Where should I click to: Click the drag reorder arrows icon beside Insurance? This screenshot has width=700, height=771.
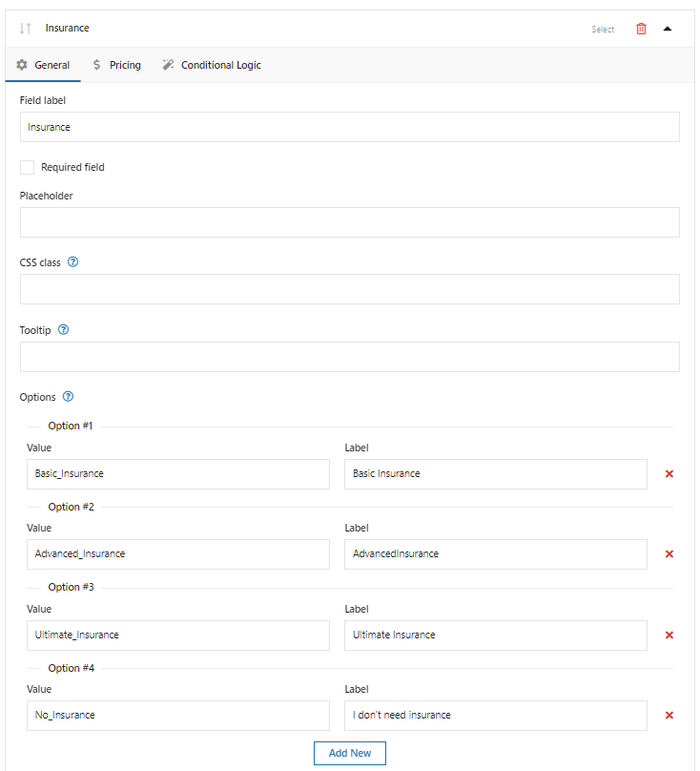tap(26, 29)
